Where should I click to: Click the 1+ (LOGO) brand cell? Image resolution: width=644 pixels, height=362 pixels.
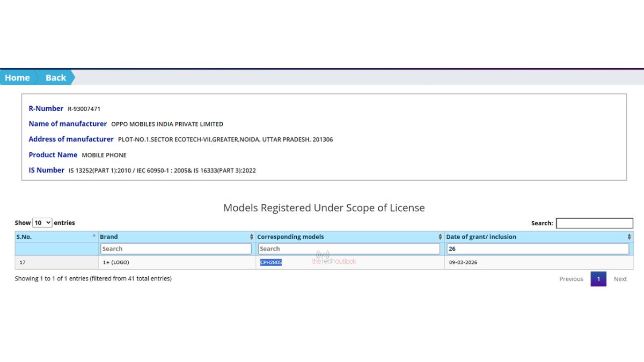click(116, 262)
